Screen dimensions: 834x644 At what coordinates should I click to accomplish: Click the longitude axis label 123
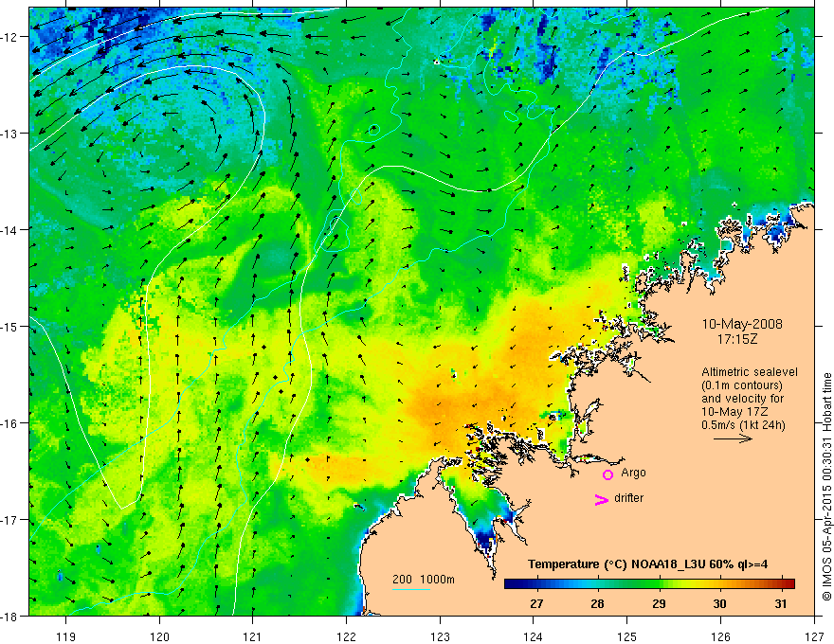(x=440, y=636)
